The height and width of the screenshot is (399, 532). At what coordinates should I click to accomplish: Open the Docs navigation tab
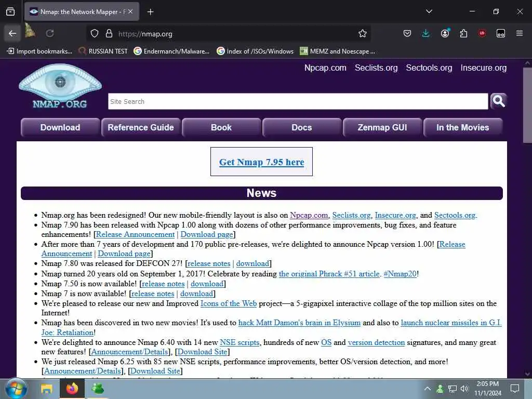(x=302, y=128)
